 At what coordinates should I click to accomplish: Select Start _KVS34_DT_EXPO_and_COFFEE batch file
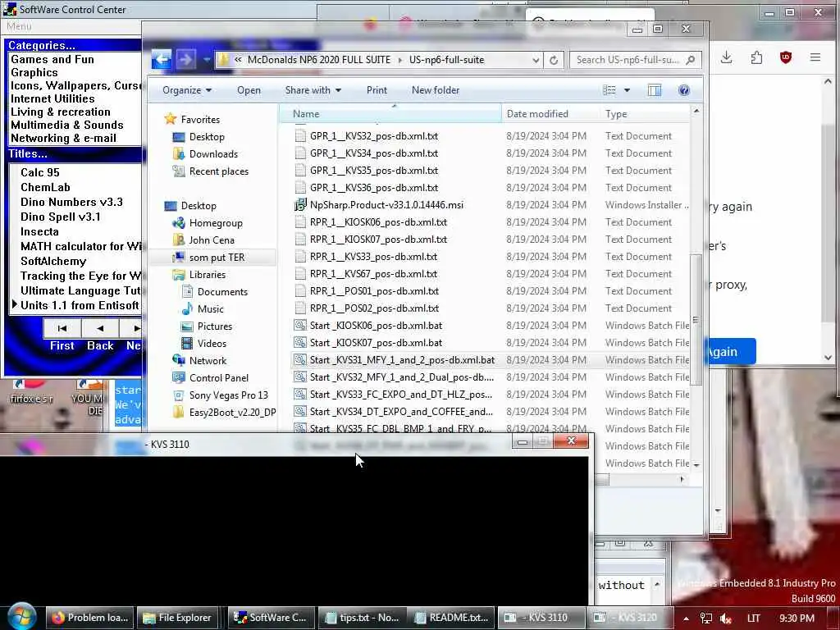(400, 412)
